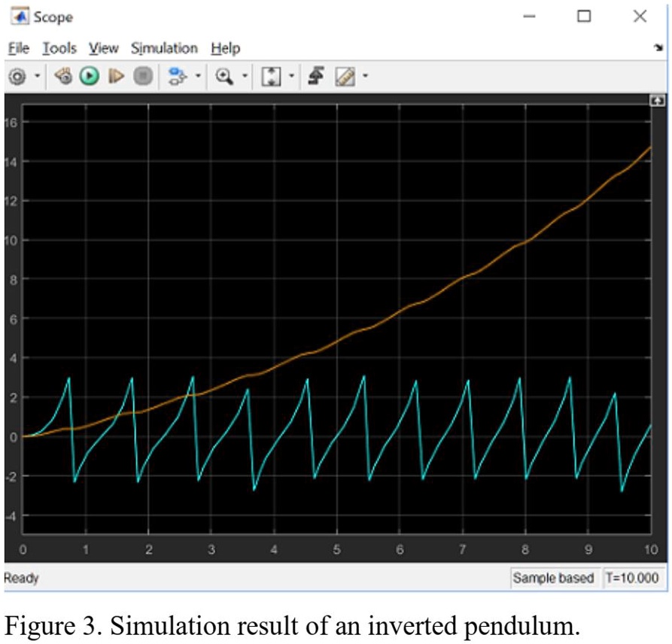
Task: Open the Tools menu
Action: pyautogui.click(x=60, y=47)
